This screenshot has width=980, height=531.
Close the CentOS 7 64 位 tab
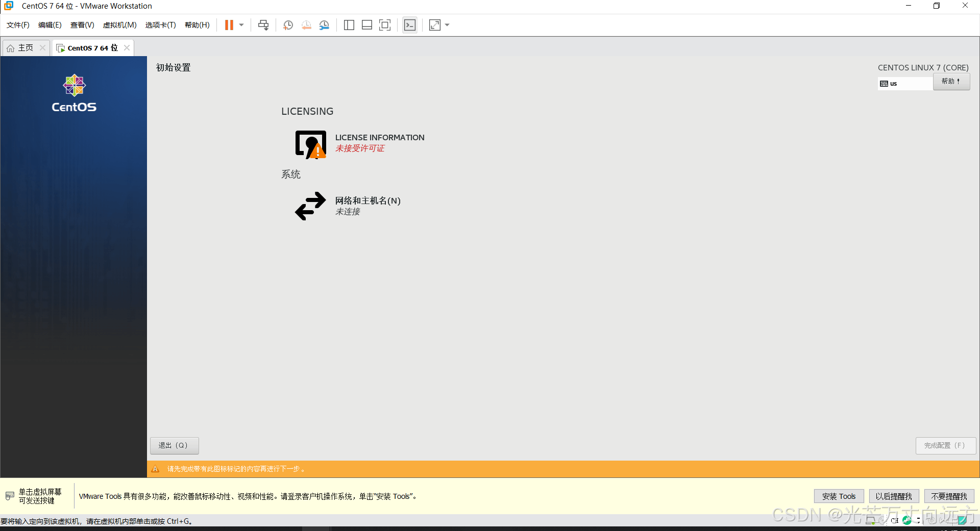pyautogui.click(x=127, y=47)
